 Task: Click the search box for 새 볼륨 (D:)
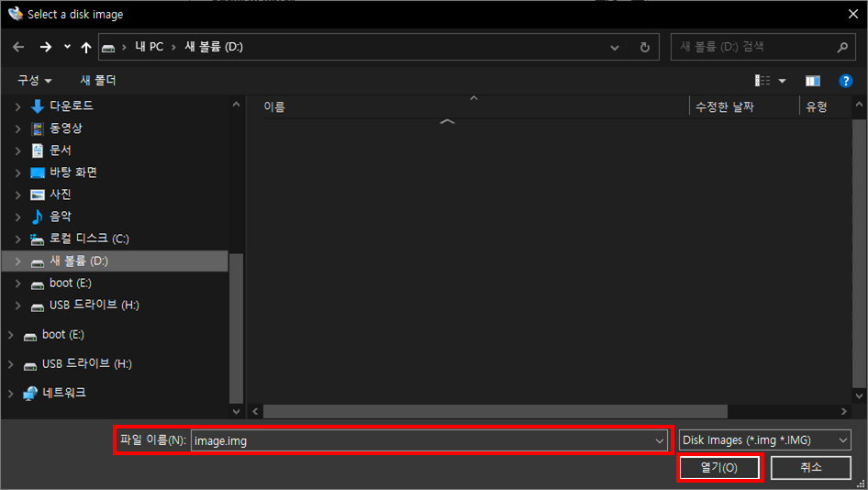pyautogui.click(x=762, y=47)
